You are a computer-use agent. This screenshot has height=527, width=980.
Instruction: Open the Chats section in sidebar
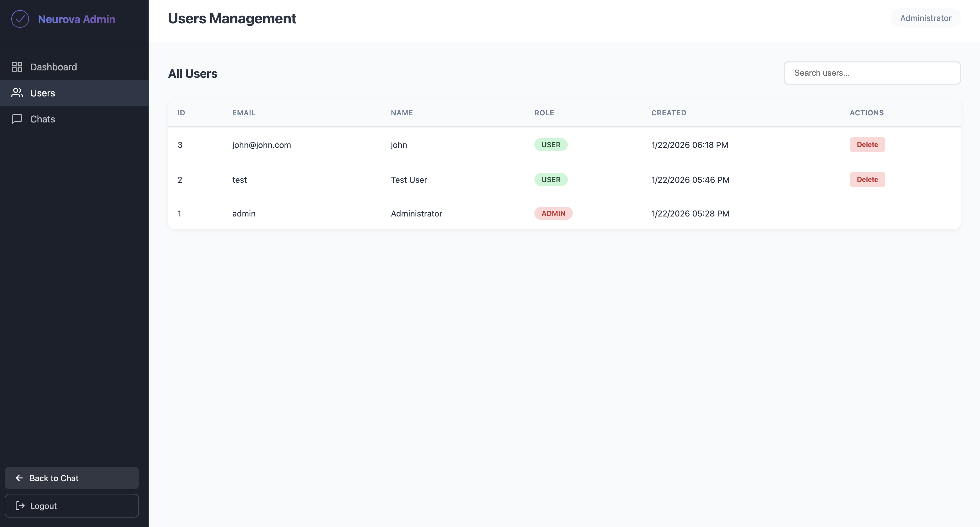pos(43,119)
